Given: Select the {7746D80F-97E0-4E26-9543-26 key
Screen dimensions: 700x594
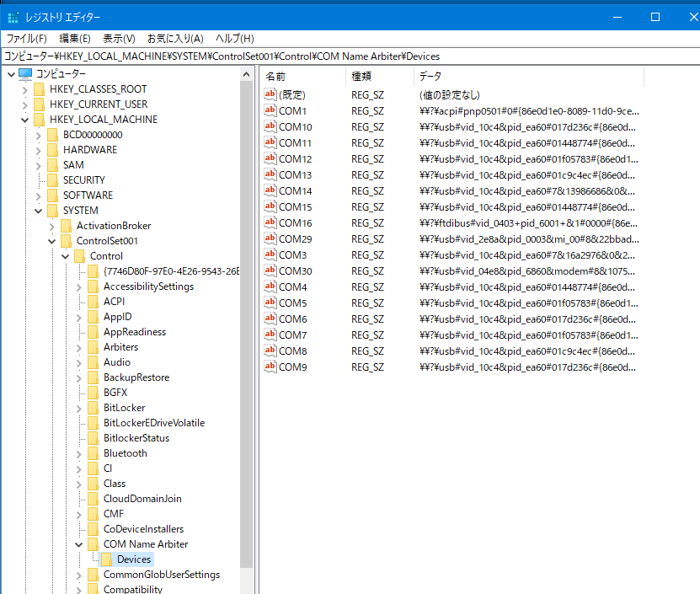Looking at the screenshot, I should coord(171,271).
